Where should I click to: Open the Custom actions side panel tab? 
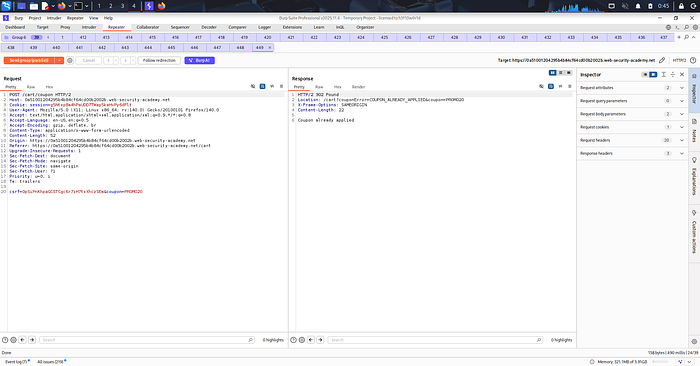[x=694, y=232]
